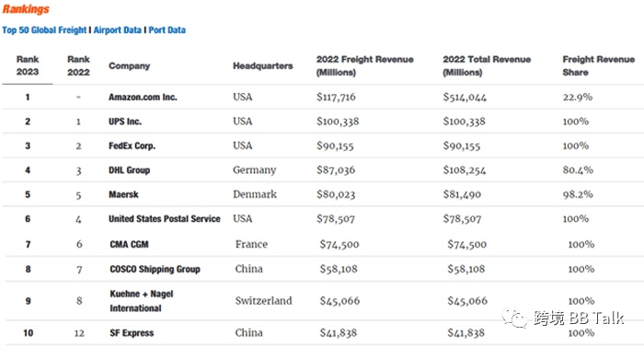Select the UPS Inc. company name
The height and width of the screenshot is (347, 644).
pos(125,121)
